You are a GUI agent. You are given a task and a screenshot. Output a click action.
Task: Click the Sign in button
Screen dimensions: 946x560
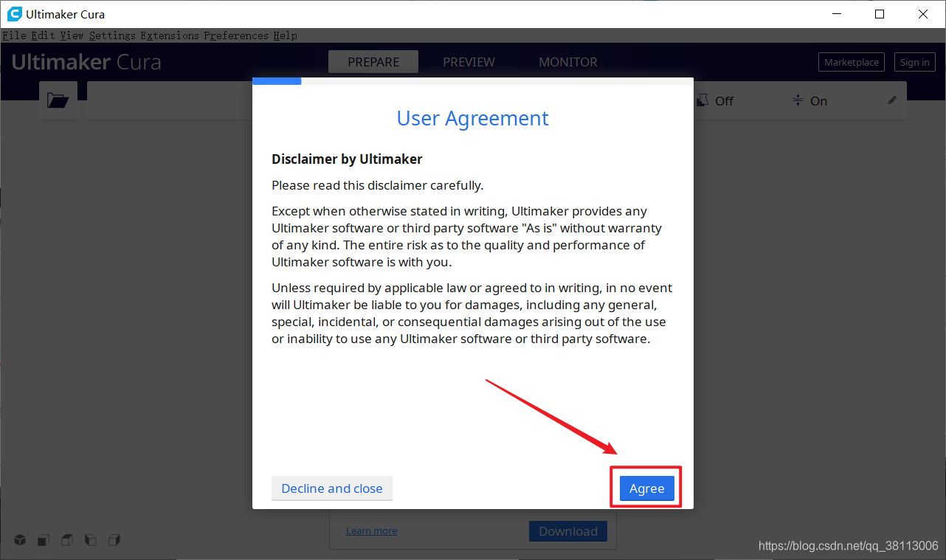[x=915, y=62]
